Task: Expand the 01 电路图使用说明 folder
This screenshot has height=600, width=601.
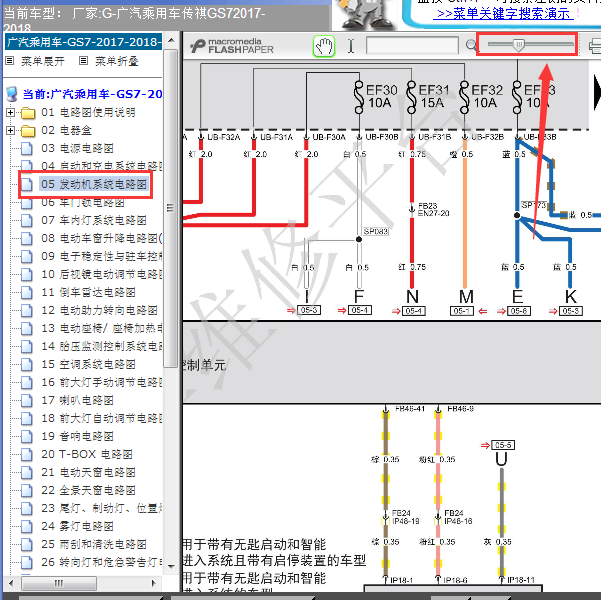Action: click(x=11, y=113)
